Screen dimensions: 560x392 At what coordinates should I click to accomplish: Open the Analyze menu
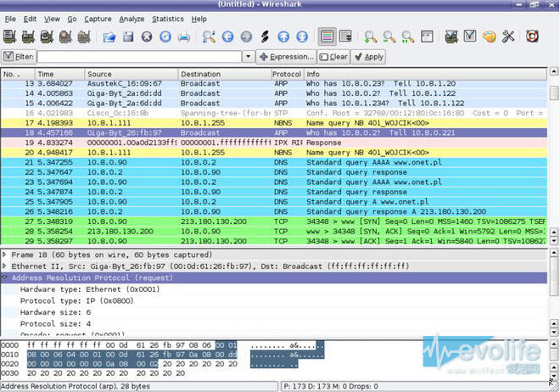132,19
